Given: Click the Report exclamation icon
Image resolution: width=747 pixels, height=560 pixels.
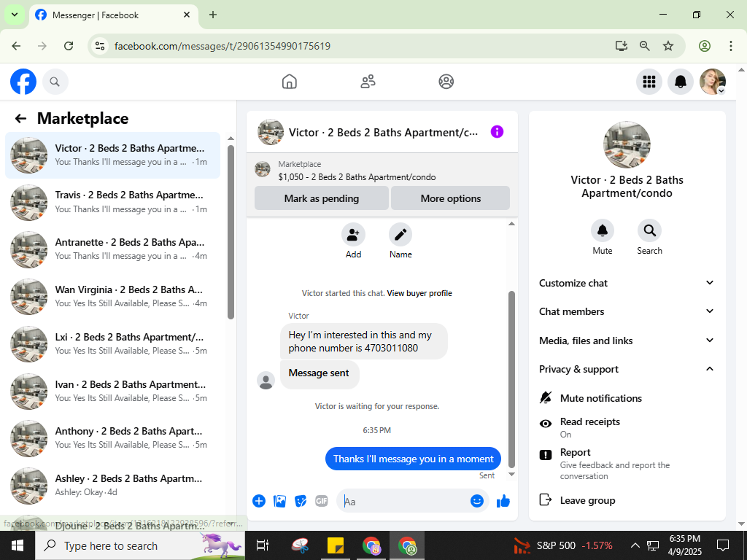Looking at the screenshot, I should pos(546,455).
